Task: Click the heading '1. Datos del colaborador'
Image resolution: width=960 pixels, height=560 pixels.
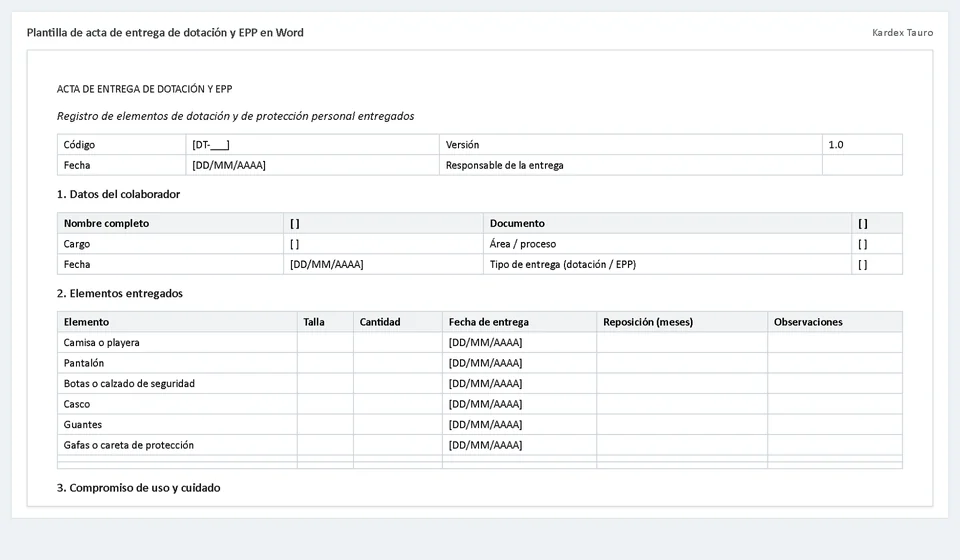Action: point(118,194)
